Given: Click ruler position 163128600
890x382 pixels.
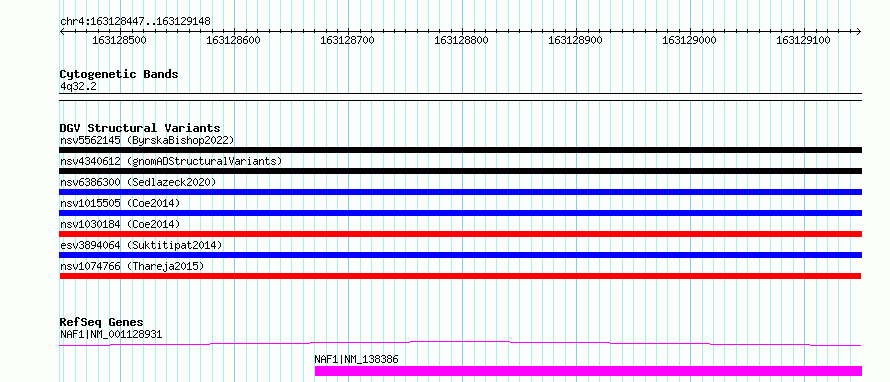Looking at the screenshot, I should coord(233,40).
